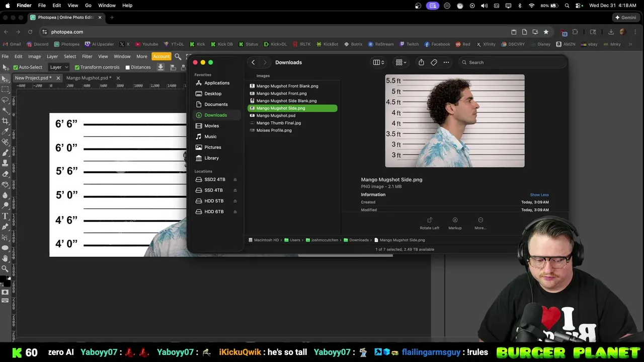This screenshot has height=362, width=644.
Task: Click the Finder tag icon
Action: click(434, 62)
